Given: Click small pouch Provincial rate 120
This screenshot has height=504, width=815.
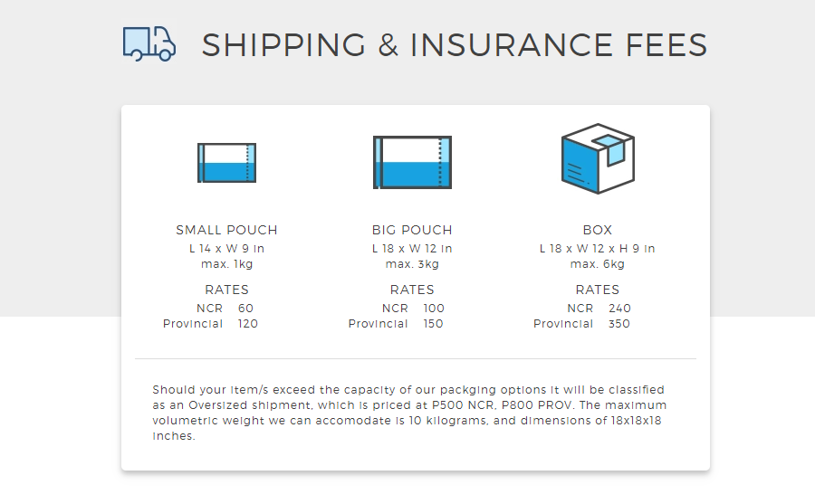Looking at the screenshot, I should [x=247, y=324].
